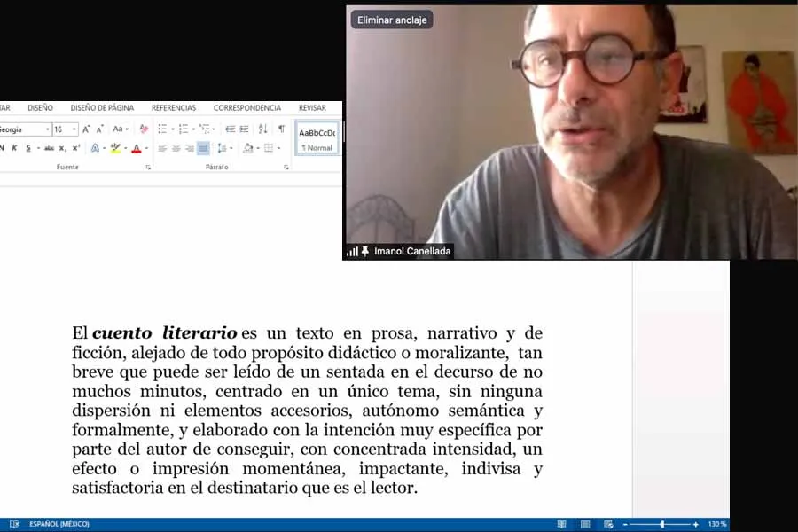Open the REFERENCIAS ribbon tab
The image size is (798, 532).
[x=173, y=106]
